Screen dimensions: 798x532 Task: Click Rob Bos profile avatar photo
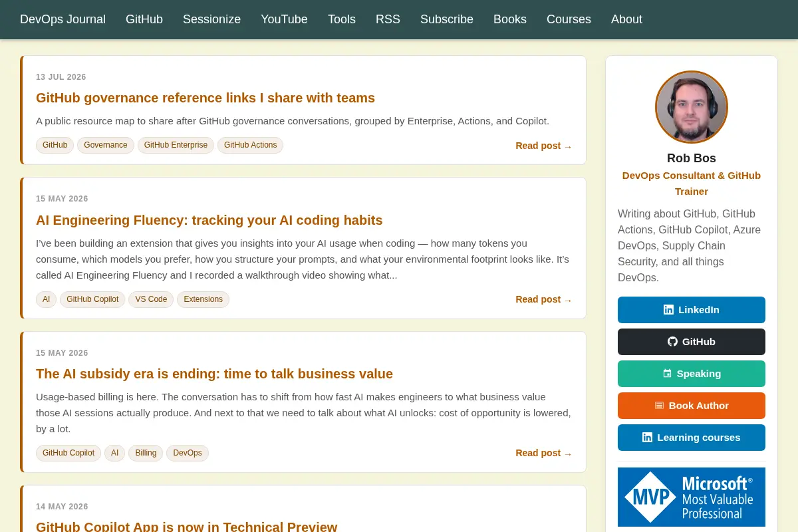(692, 107)
